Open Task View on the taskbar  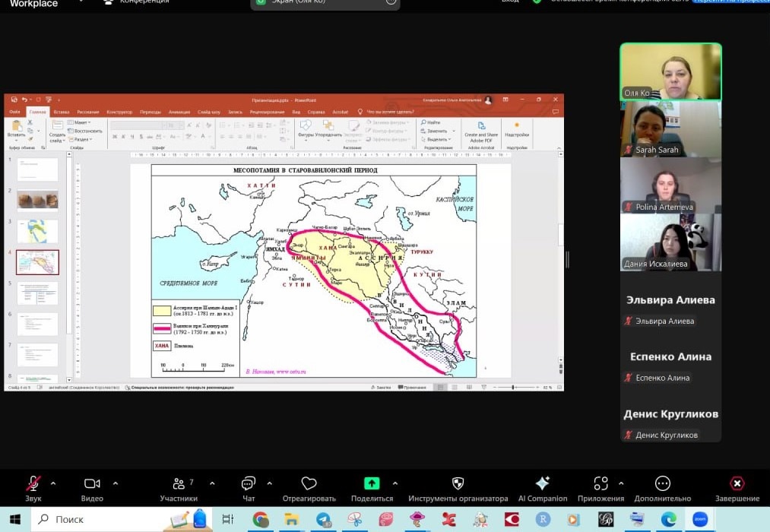pyautogui.click(x=228, y=519)
